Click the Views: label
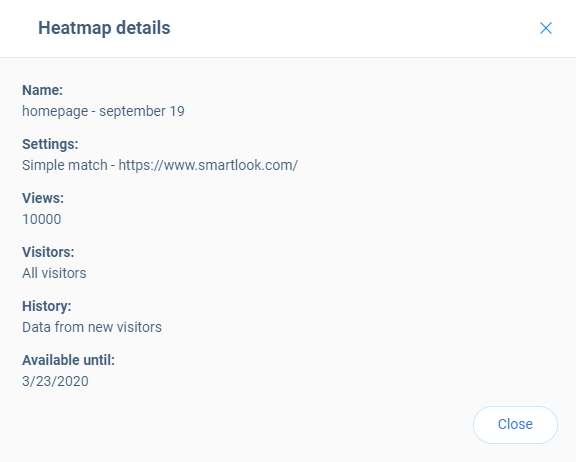This screenshot has width=576, height=462. [x=43, y=198]
